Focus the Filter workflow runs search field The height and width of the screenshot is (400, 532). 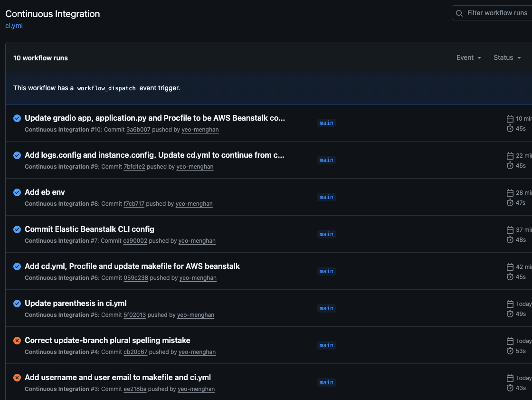click(496, 13)
